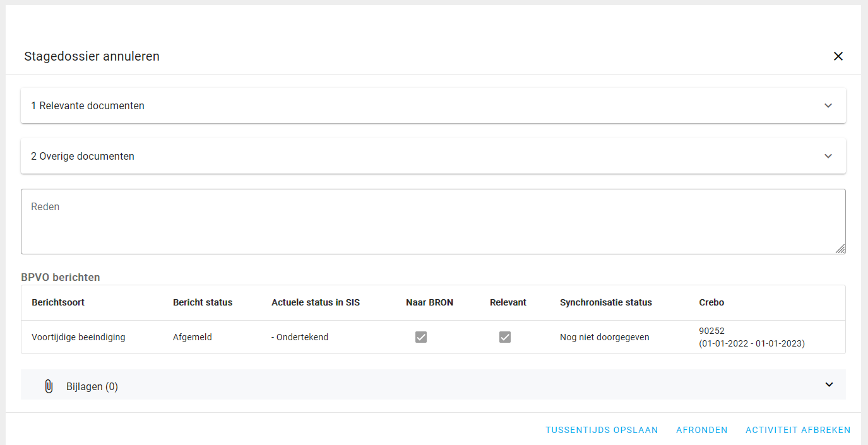Click the ACTIVITEIT AFBREKEN link

(x=798, y=430)
